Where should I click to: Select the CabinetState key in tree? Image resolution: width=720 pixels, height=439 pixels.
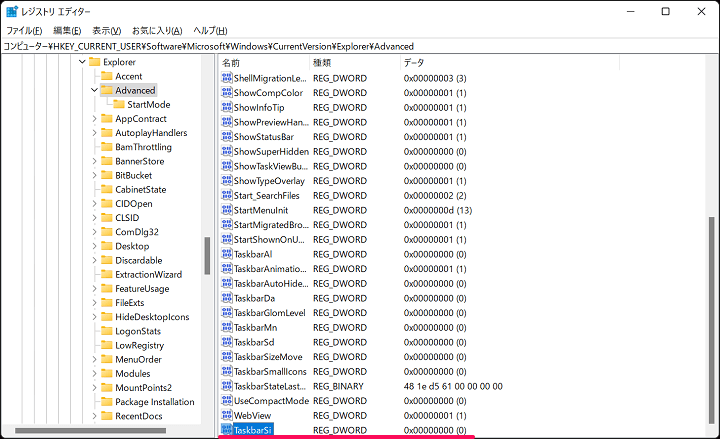click(141, 190)
